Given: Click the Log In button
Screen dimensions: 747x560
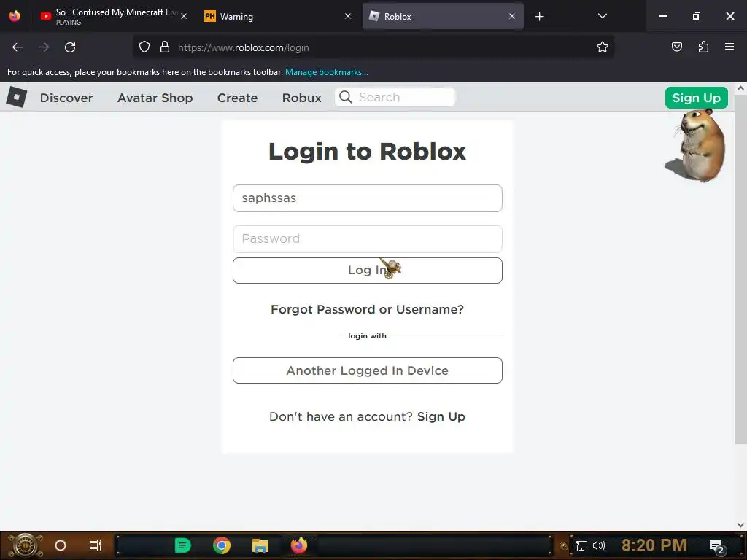Looking at the screenshot, I should coord(368,271).
